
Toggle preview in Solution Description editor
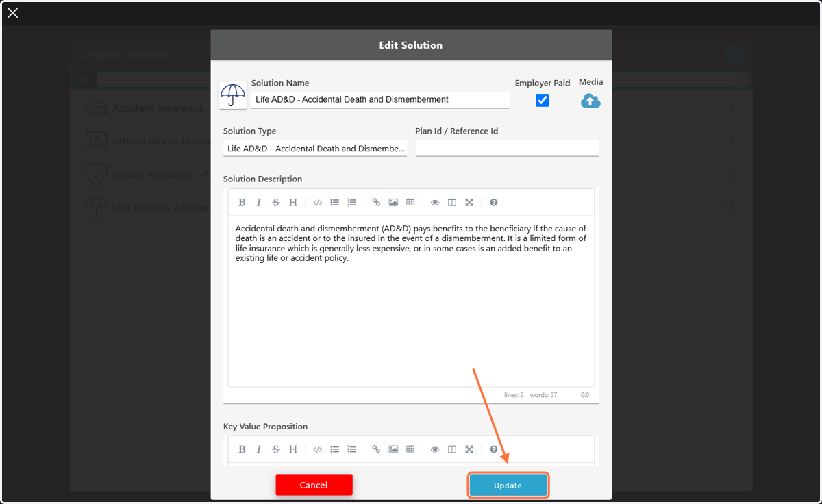[435, 202]
